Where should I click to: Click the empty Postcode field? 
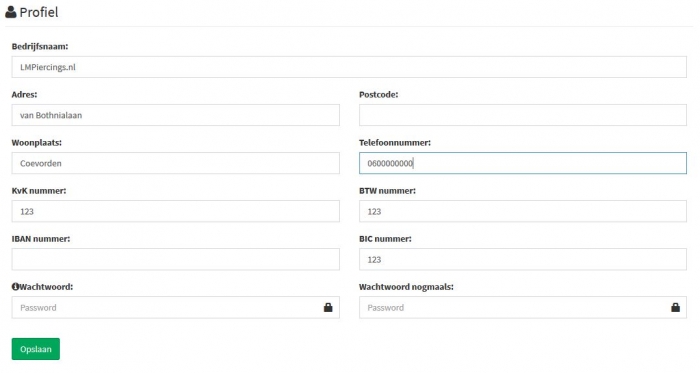[523, 115]
